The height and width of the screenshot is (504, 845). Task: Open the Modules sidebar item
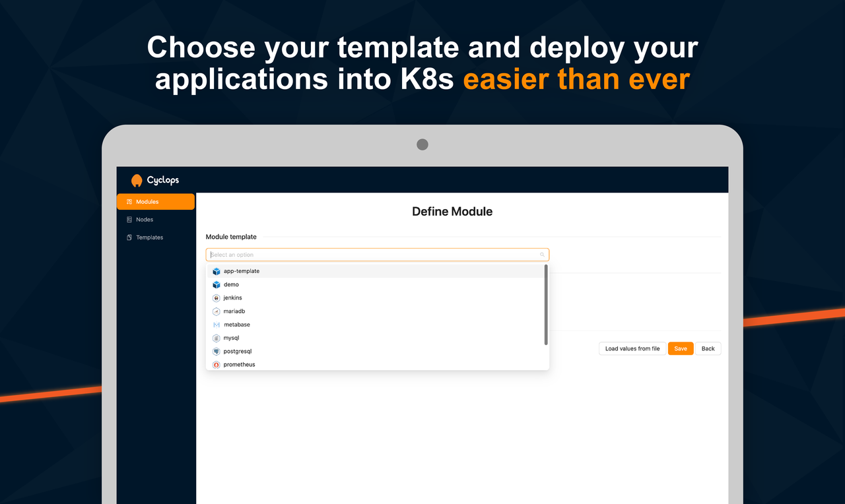[156, 202]
